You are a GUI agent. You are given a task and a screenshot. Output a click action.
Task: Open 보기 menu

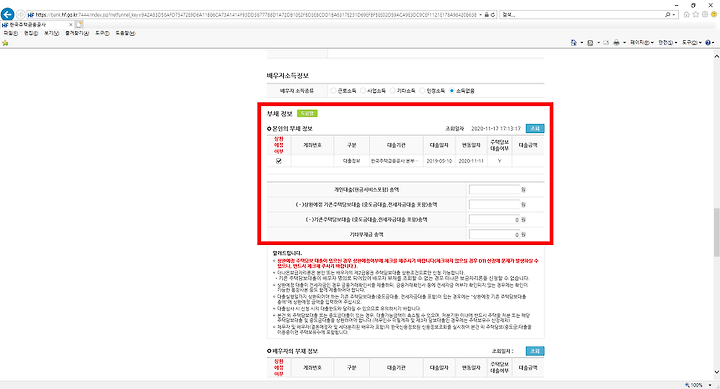tap(51, 33)
